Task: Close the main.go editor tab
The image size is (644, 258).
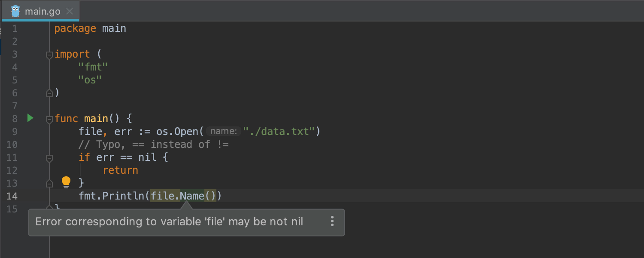Action: (70, 12)
